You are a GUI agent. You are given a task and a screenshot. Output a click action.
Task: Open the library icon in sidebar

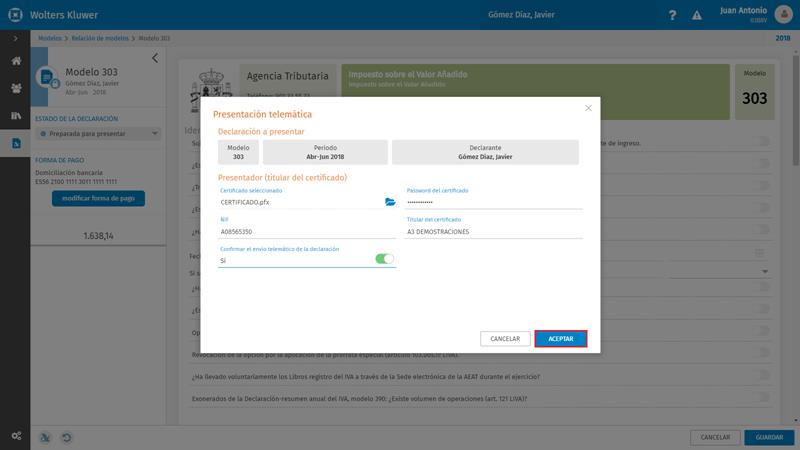16,116
